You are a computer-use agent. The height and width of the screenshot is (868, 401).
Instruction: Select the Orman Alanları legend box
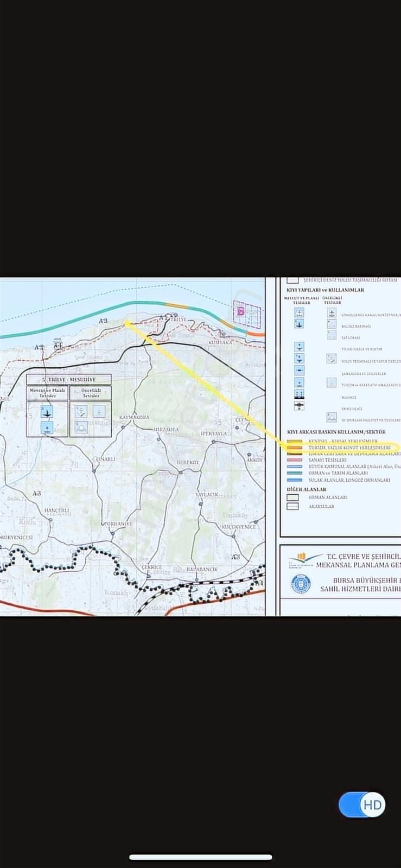click(293, 497)
